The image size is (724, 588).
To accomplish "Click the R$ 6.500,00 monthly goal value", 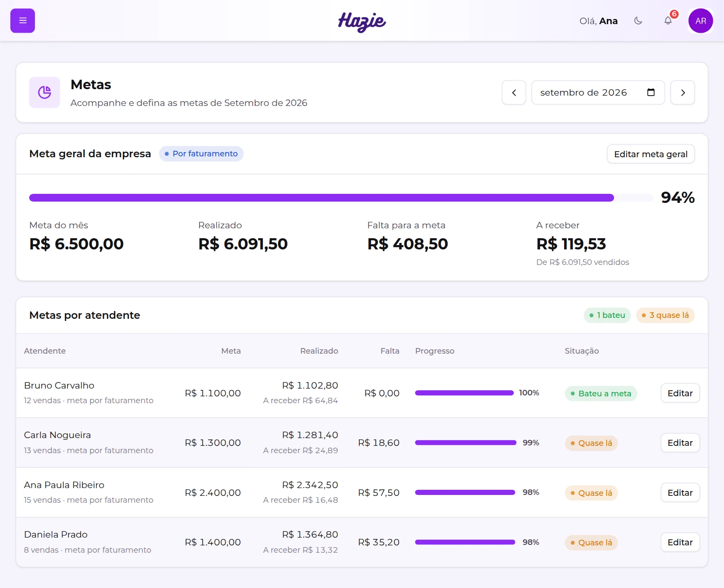I will click(x=76, y=244).
